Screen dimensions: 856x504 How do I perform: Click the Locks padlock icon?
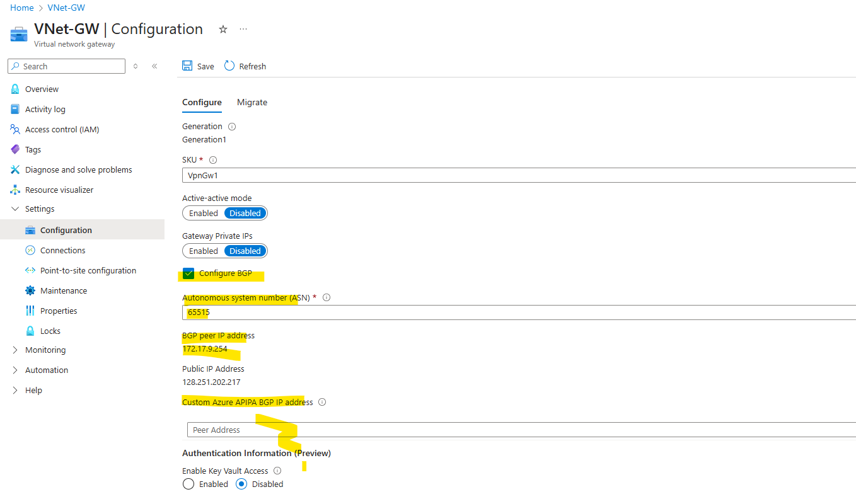30,331
